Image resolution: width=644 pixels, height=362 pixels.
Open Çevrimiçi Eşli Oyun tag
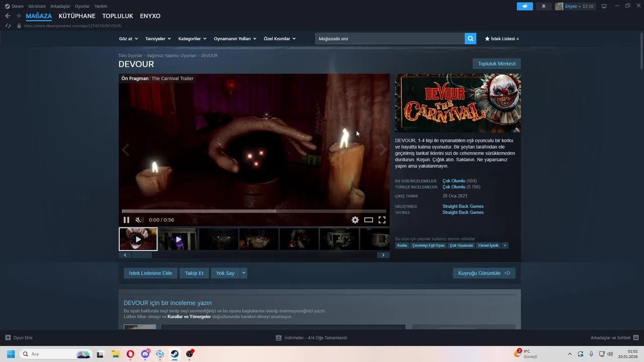pyautogui.click(x=428, y=245)
